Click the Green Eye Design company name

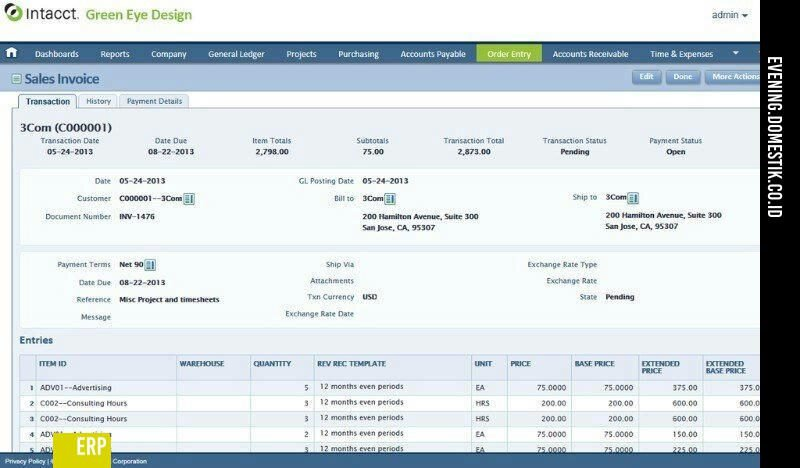coord(139,15)
